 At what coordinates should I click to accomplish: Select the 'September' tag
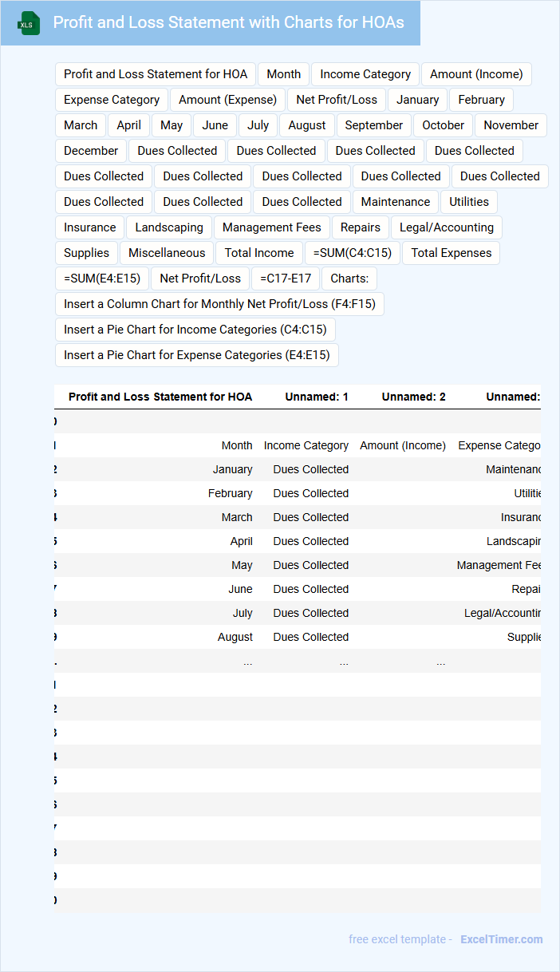pyautogui.click(x=374, y=125)
